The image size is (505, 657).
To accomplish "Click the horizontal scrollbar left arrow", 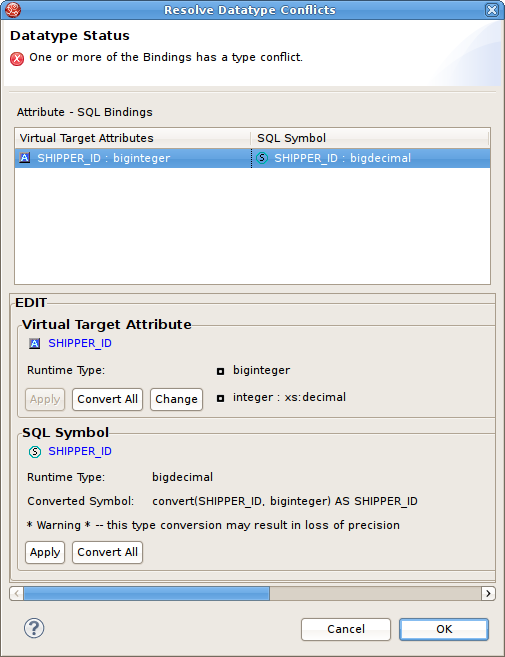I will coord(17,593).
